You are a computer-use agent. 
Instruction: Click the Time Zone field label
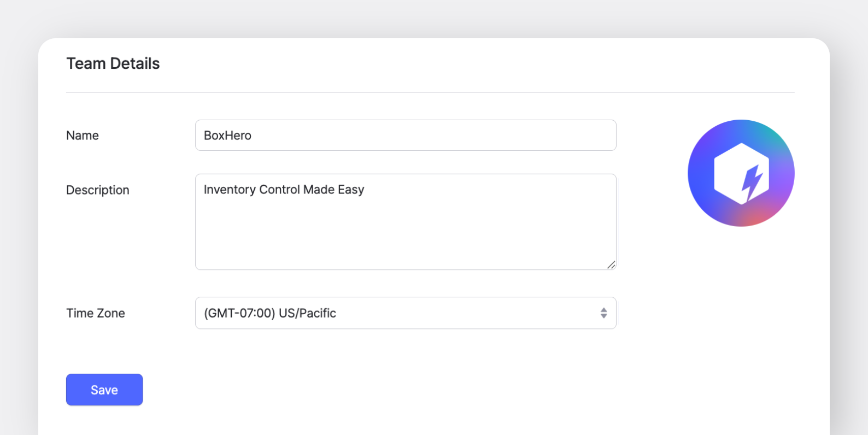tap(96, 313)
